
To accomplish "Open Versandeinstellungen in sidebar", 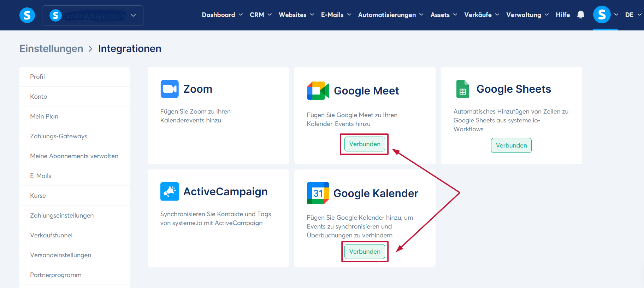I will point(75,255).
